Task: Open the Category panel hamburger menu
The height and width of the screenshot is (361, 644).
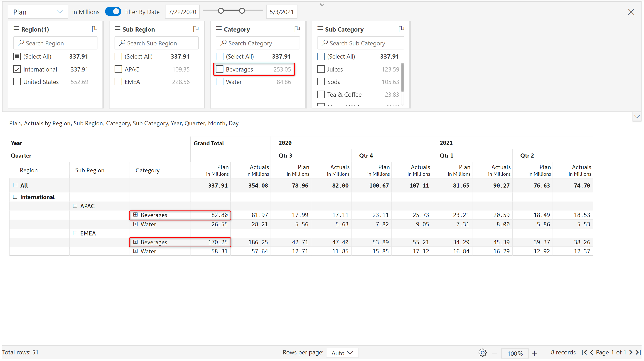Action: coord(219,29)
